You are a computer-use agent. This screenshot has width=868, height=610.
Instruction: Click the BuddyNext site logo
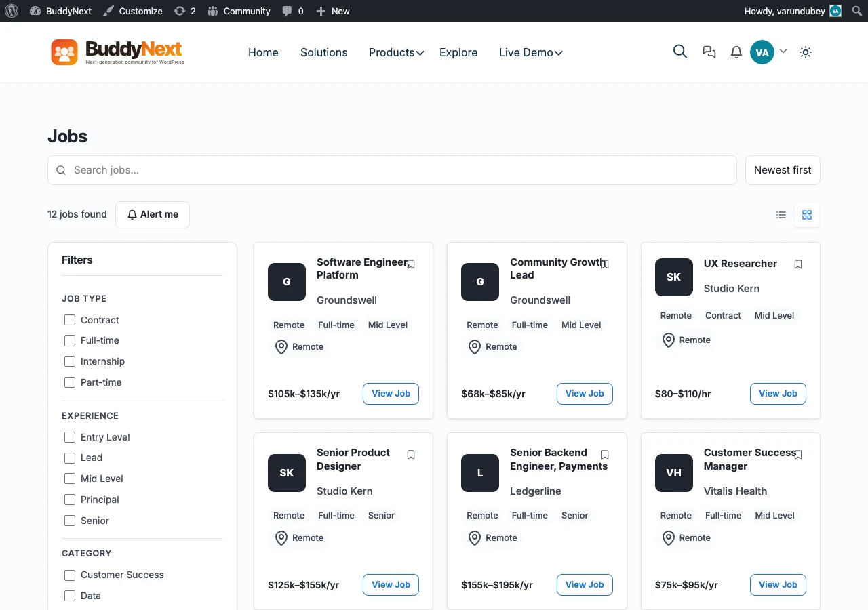click(117, 52)
